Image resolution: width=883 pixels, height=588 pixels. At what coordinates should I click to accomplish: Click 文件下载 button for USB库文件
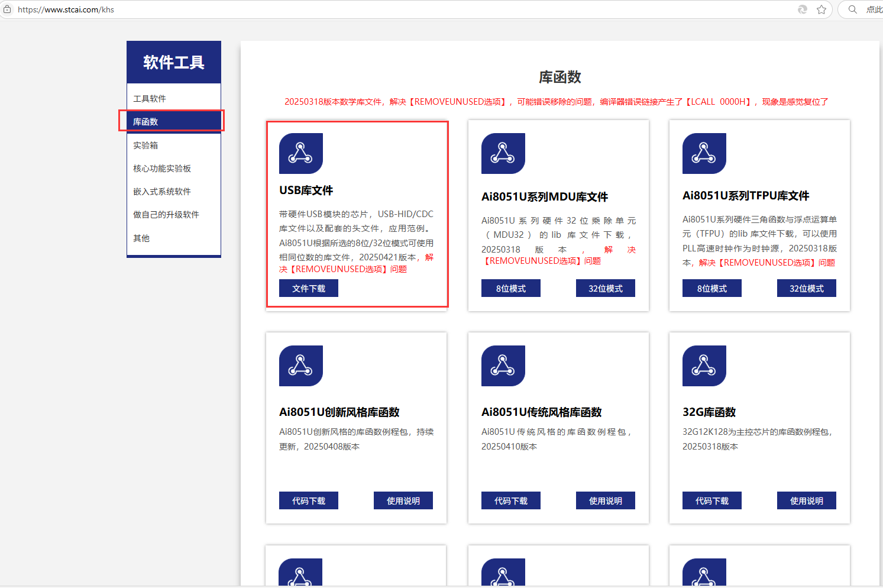(x=309, y=288)
